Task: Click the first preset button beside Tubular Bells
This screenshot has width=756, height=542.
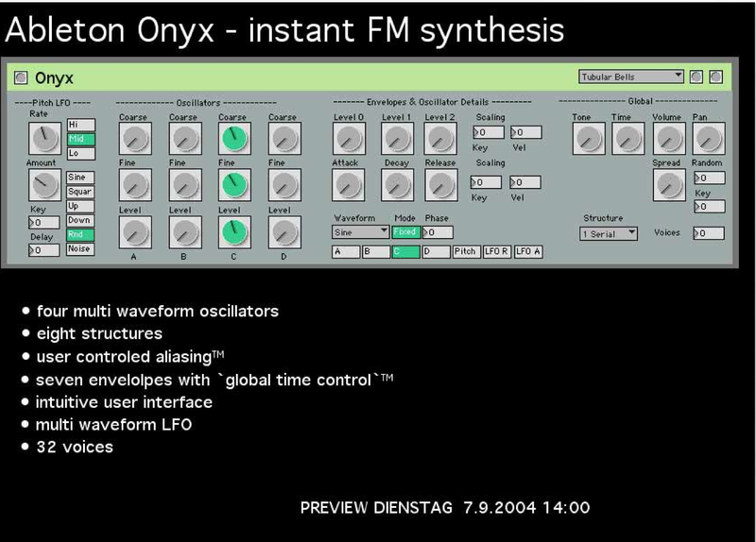Action: point(696,76)
